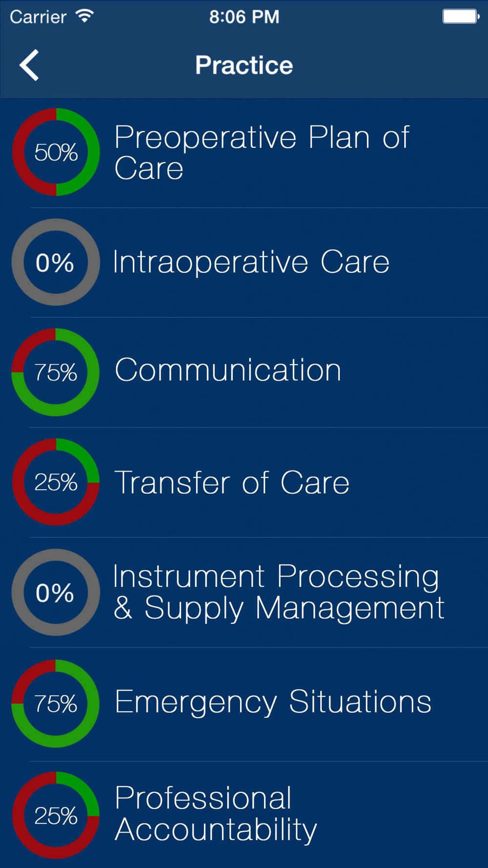
Task: Open Emergency Situations practice category
Action: [244, 704]
